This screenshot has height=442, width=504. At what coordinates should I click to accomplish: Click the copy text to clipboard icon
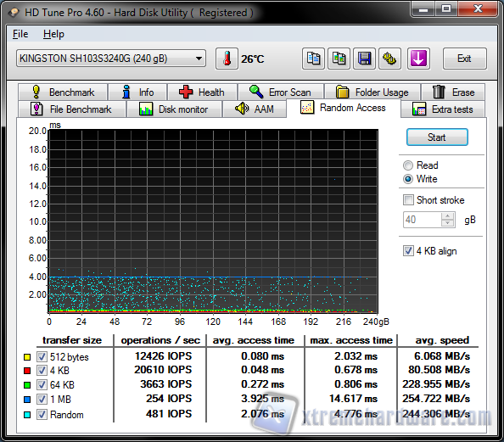coord(313,59)
